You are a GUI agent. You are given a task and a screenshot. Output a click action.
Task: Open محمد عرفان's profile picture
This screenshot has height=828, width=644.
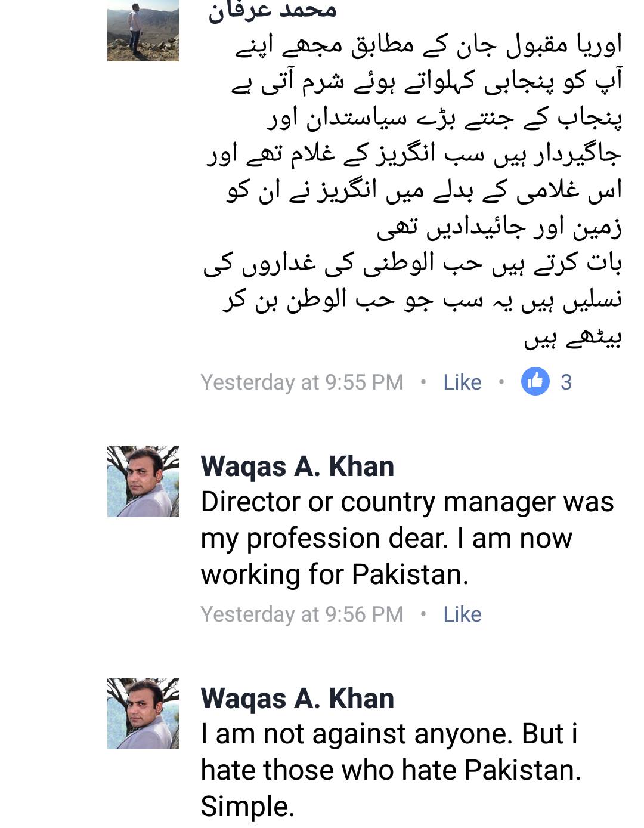(143, 30)
